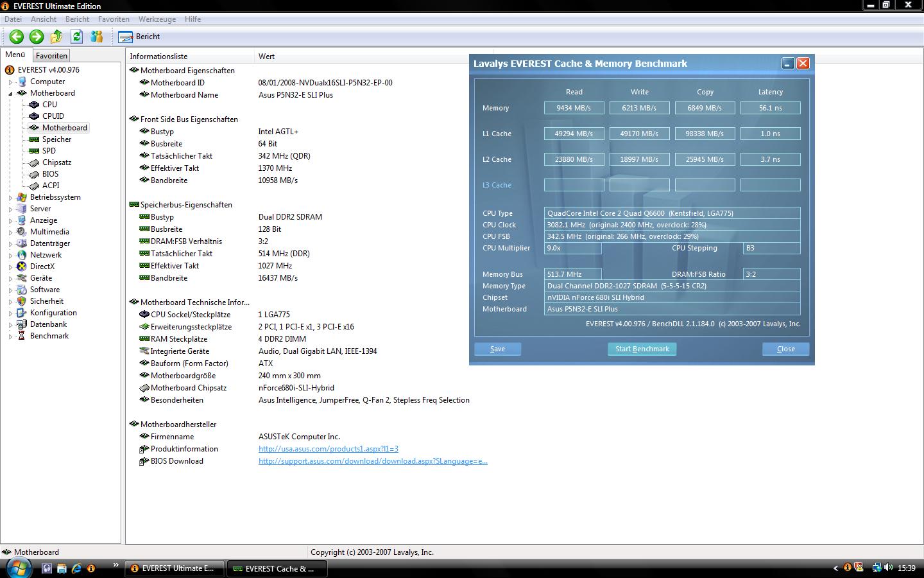Collapse the Motherboard tree node
Viewport: 924px width, 578px height.
click(11, 94)
